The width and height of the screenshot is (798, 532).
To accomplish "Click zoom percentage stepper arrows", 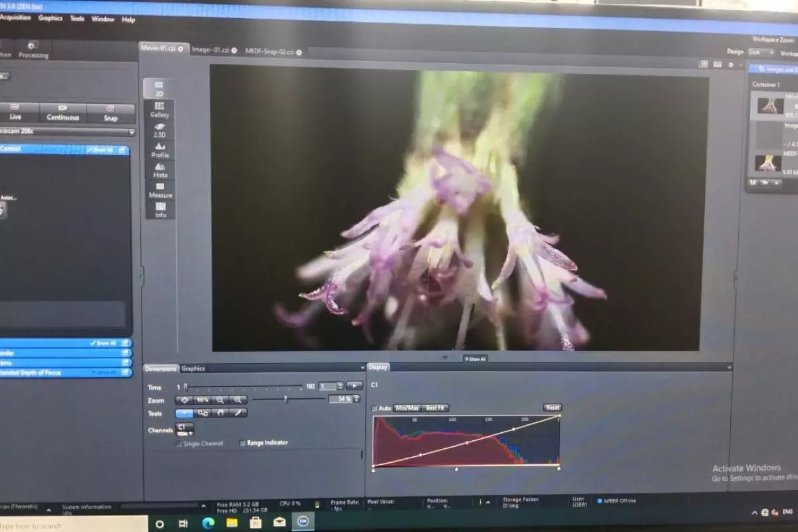I will click(357, 399).
